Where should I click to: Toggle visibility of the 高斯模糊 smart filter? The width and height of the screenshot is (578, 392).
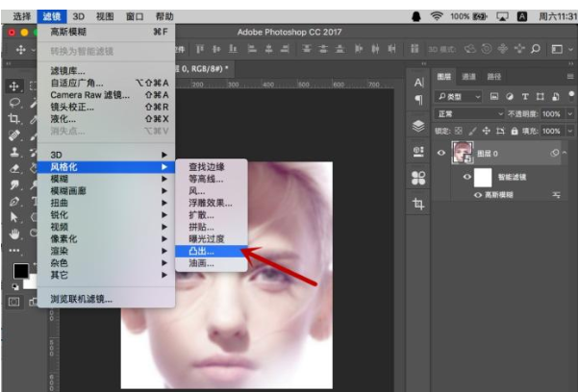478,195
